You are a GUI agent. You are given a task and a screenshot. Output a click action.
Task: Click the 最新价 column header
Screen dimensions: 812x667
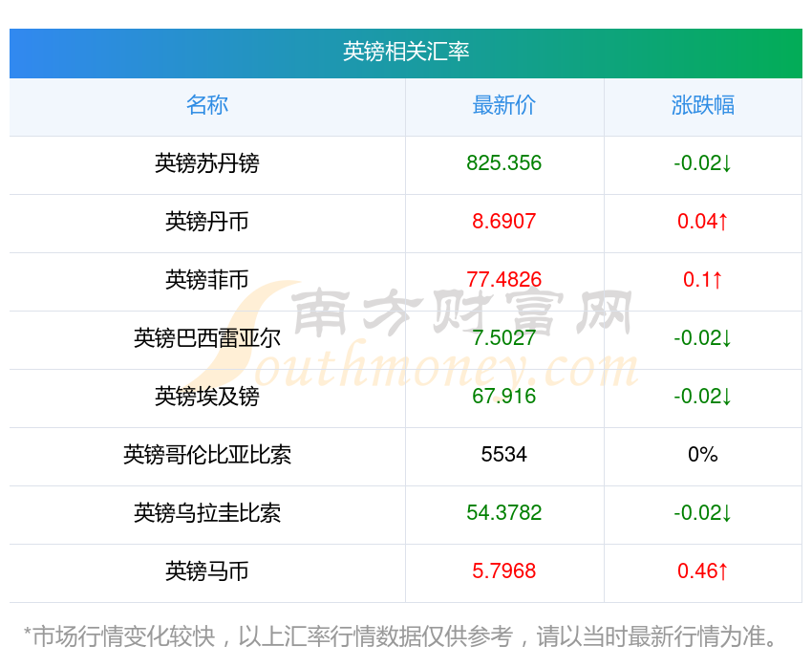503,105
